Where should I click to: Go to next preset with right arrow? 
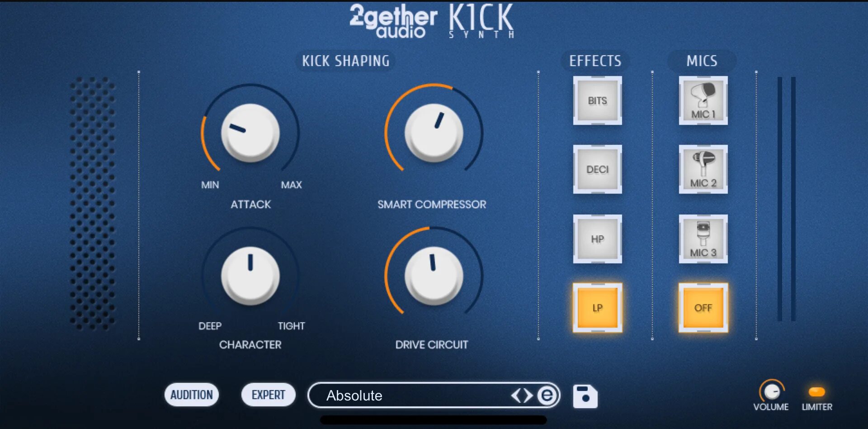528,396
